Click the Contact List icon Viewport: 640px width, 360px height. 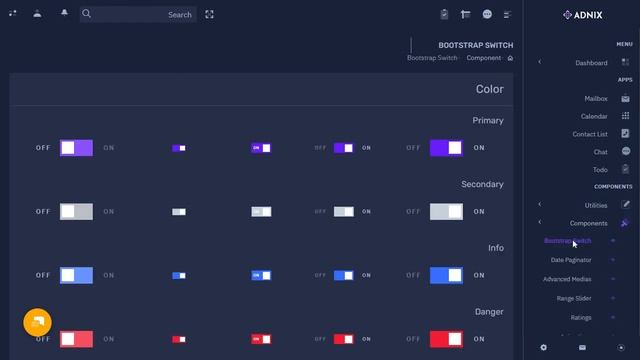click(625, 133)
